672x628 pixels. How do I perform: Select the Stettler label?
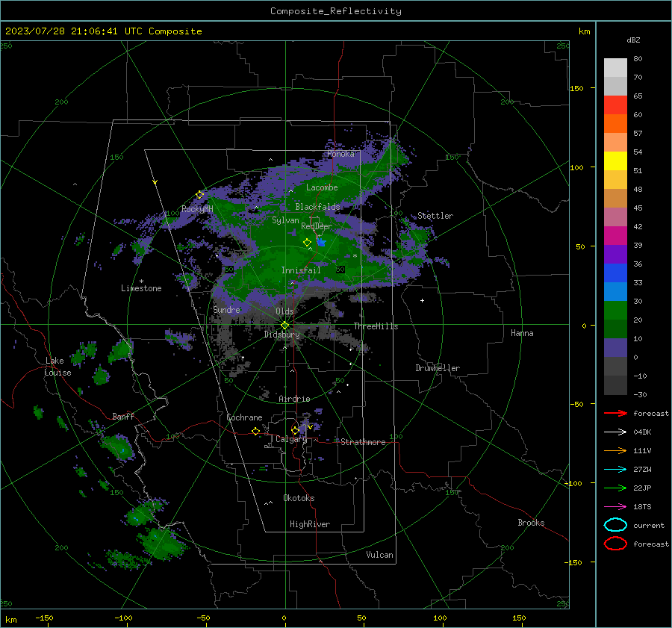435,216
